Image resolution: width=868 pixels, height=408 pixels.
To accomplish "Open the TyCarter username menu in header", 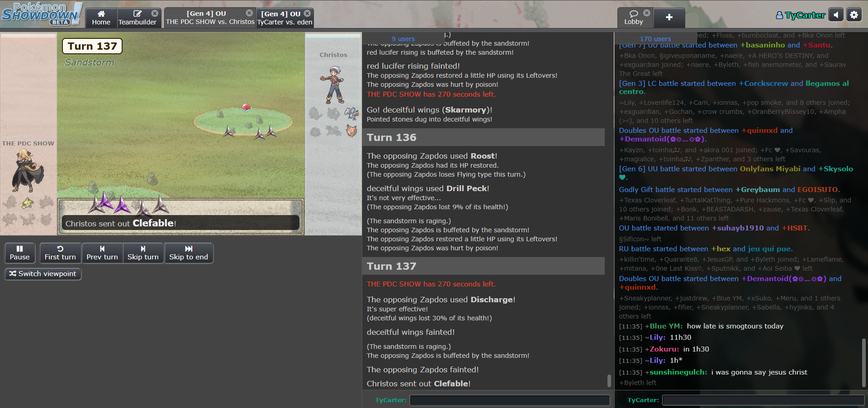I will [x=801, y=15].
